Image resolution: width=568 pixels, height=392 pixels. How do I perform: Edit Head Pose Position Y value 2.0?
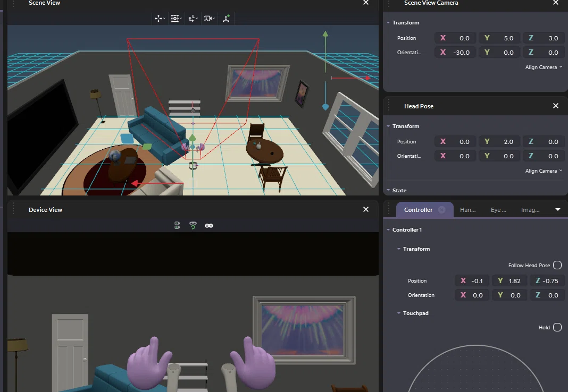[499, 142]
